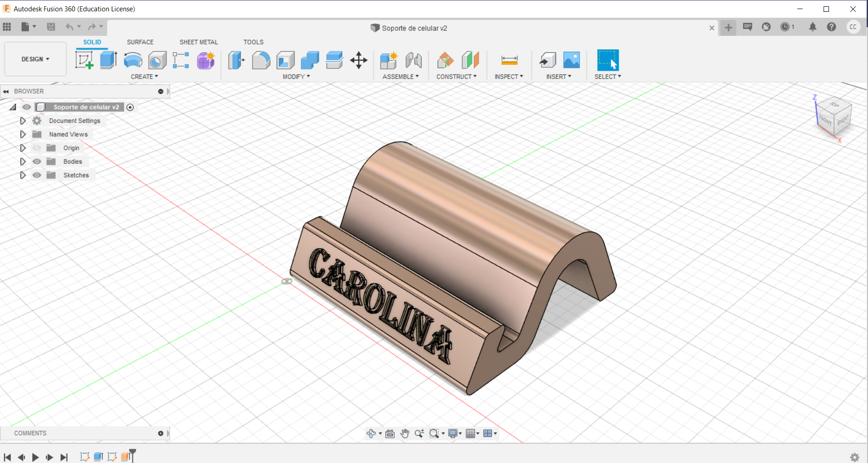Expand the Sketches folder node
The image size is (868, 463).
click(23, 175)
